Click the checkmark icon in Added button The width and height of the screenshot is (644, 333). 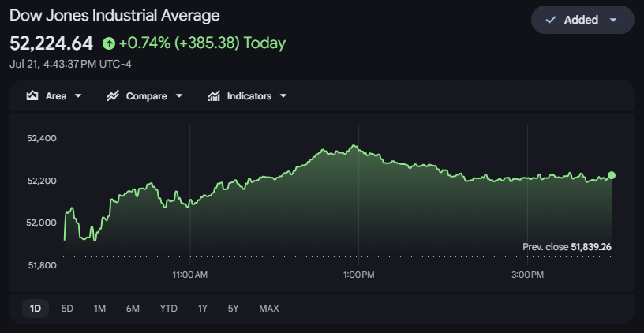(x=550, y=20)
